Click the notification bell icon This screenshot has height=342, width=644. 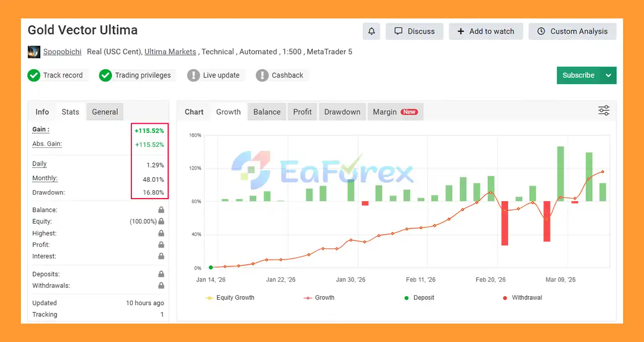(x=371, y=31)
